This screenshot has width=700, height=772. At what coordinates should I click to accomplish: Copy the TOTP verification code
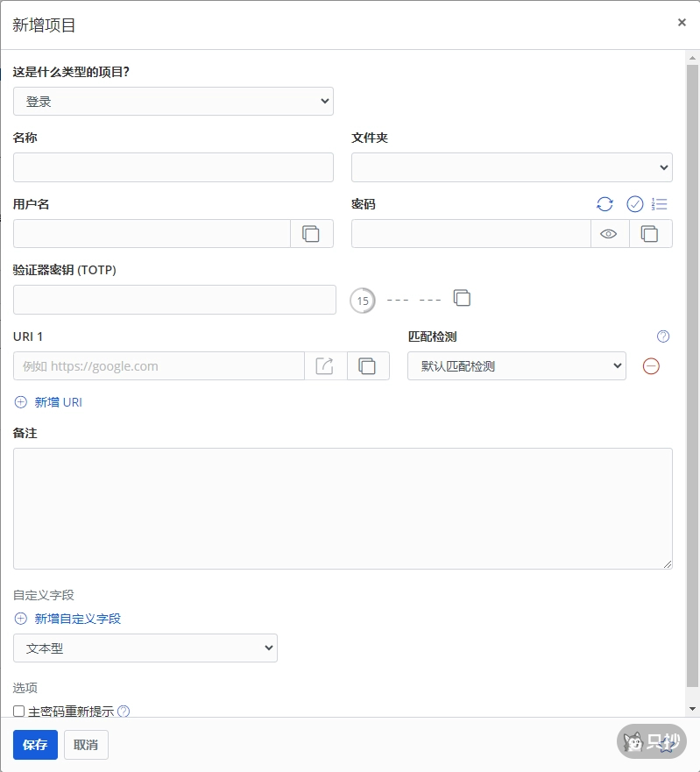tap(462, 298)
